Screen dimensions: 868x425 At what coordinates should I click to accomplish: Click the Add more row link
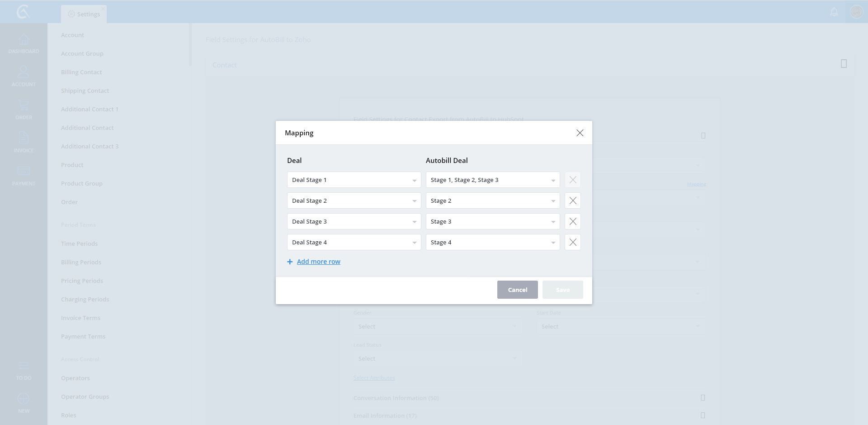pos(318,262)
